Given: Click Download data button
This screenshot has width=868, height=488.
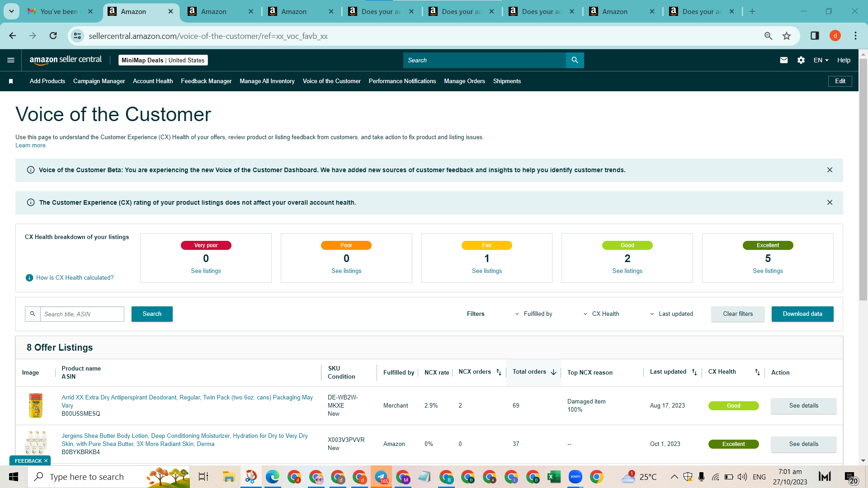Looking at the screenshot, I should coord(802,314).
